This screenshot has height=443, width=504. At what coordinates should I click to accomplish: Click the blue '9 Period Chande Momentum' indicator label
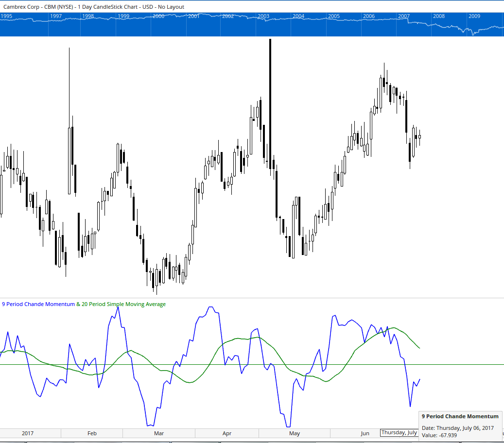click(38, 304)
